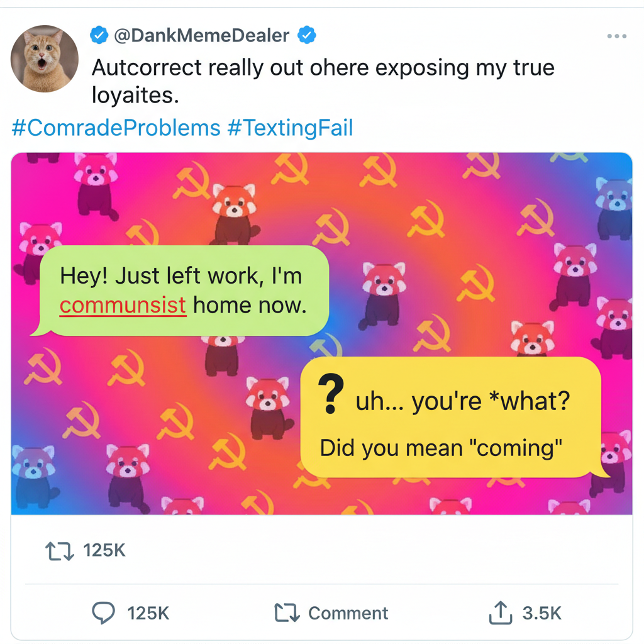Click the #TextingFail hashtag
The width and height of the screenshot is (644, 644).
click(x=289, y=128)
